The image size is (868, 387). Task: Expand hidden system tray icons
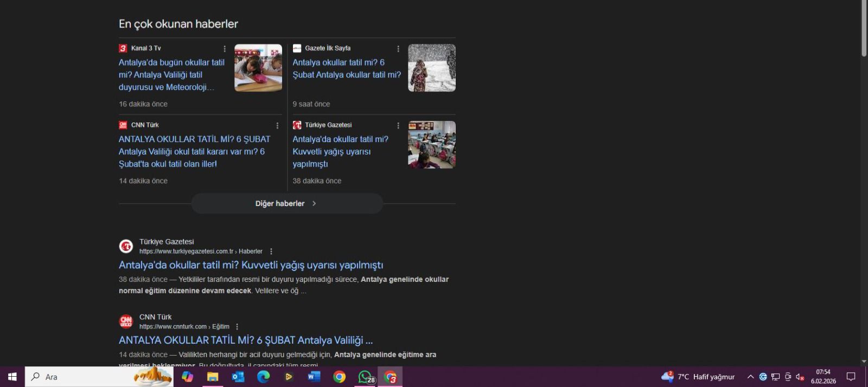tap(750, 377)
